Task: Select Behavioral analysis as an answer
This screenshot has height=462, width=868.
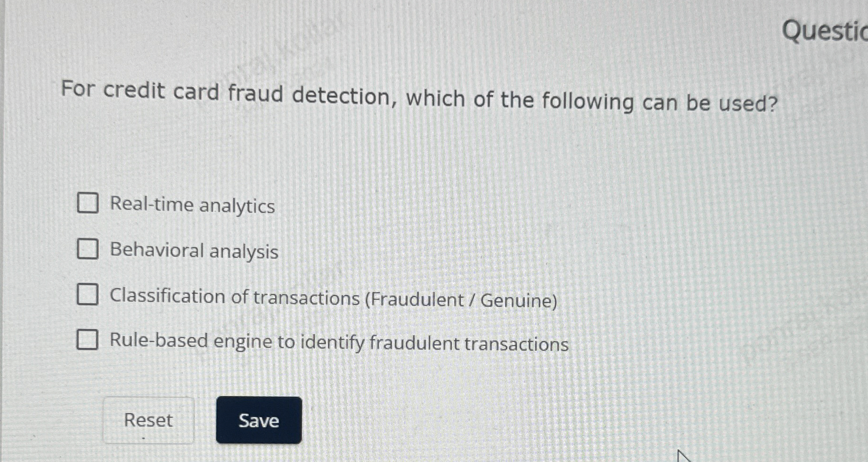Action: 88,249
